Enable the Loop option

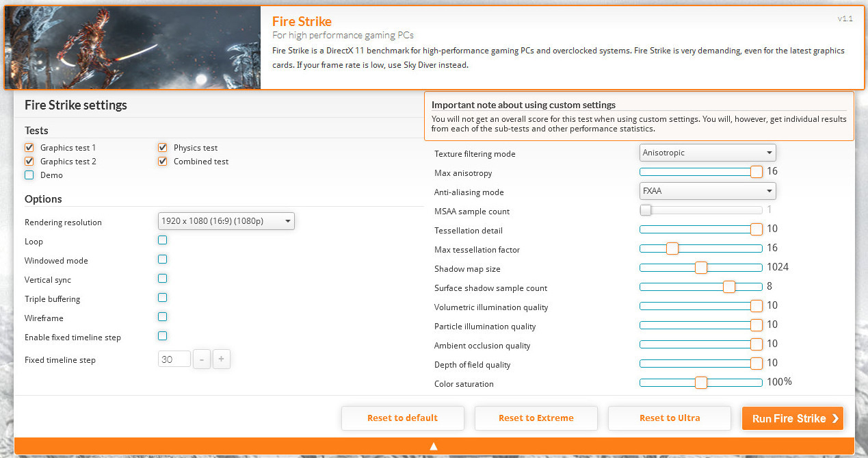click(x=163, y=240)
